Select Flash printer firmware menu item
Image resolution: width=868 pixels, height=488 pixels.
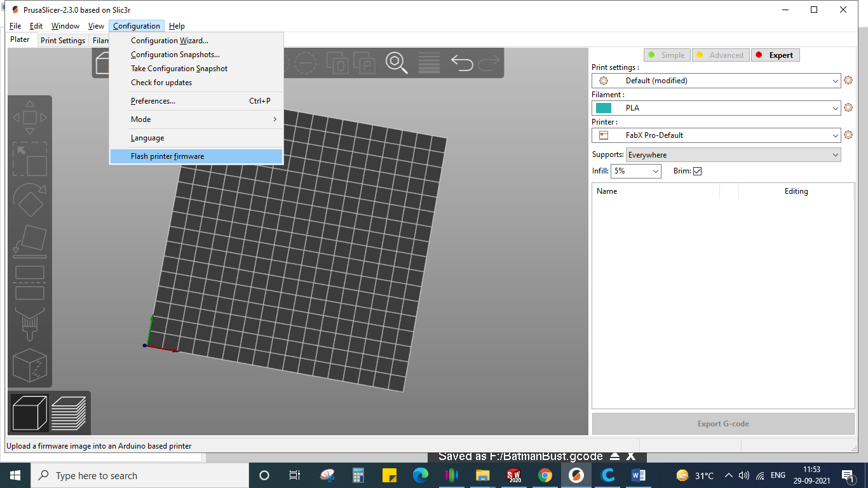pyautogui.click(x=196, y=156)
